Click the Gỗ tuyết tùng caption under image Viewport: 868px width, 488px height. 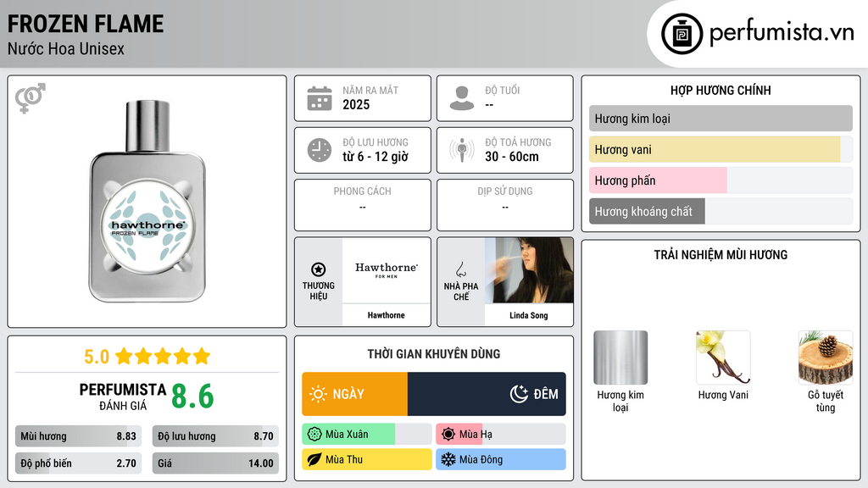[826, 401]
